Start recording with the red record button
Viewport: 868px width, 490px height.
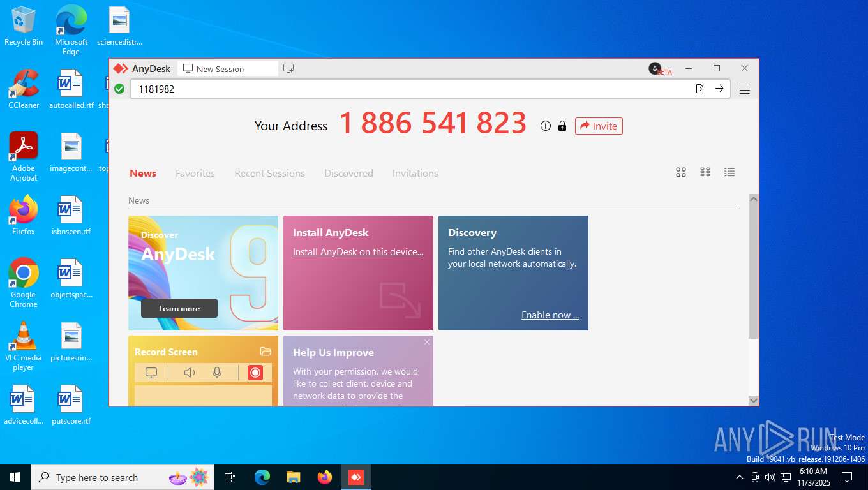click(x=255, y=373)
